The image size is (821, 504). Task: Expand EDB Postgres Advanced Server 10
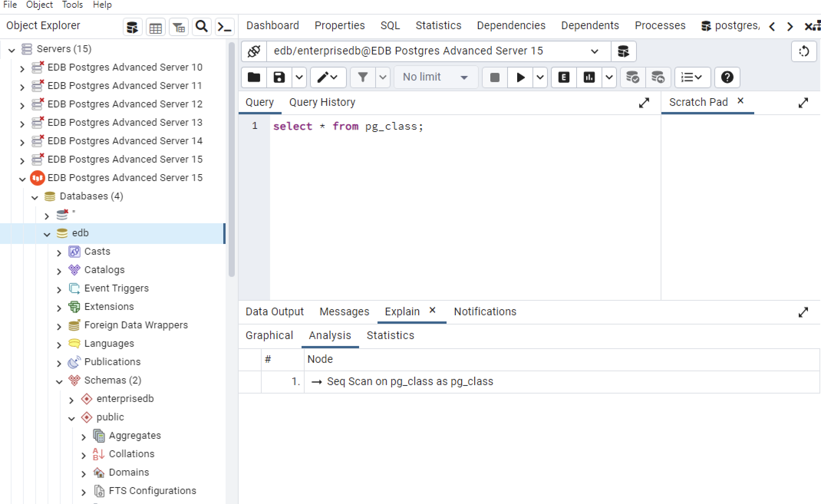22,69
